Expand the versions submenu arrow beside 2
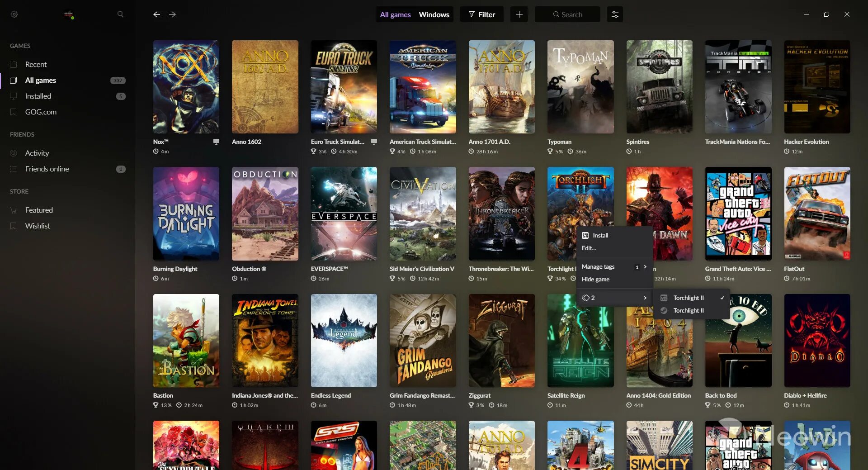Viewport: 868px width, 470px height. 645,298
